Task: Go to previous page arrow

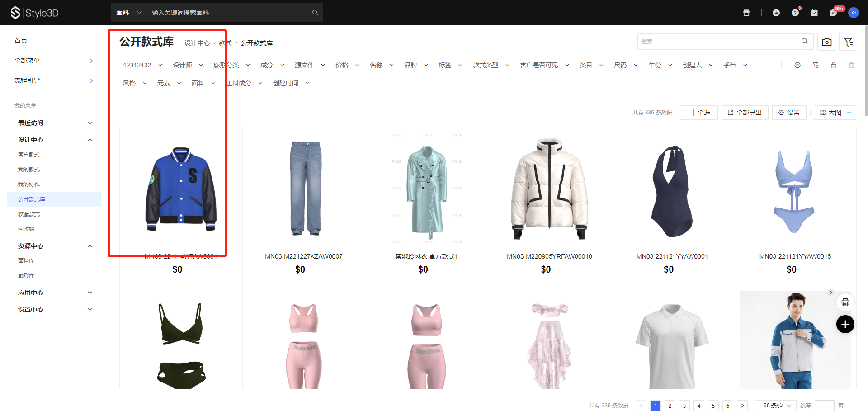Action: 641,406
